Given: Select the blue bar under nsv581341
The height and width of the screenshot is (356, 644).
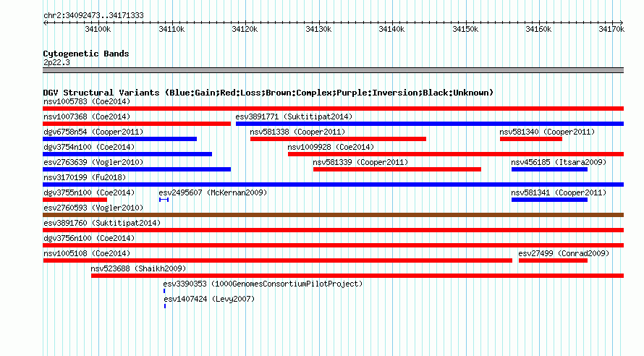Looking at the screenshot, I should [x=549, y=200].
